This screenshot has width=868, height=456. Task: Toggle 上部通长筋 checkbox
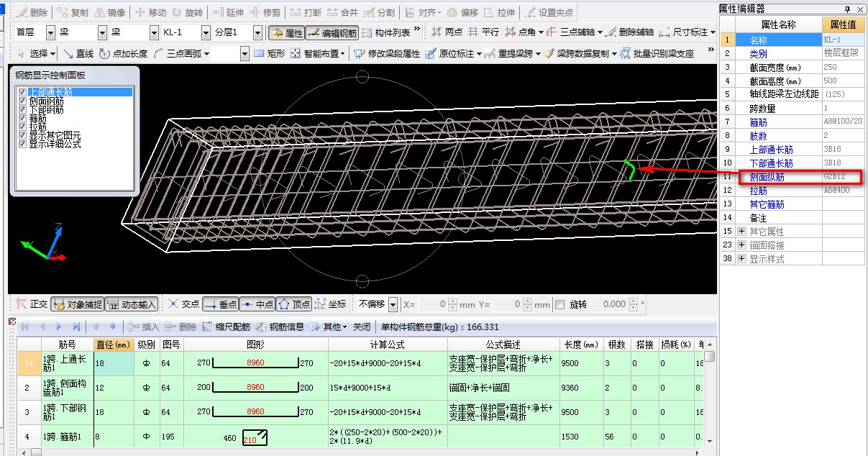click(23, 92)
